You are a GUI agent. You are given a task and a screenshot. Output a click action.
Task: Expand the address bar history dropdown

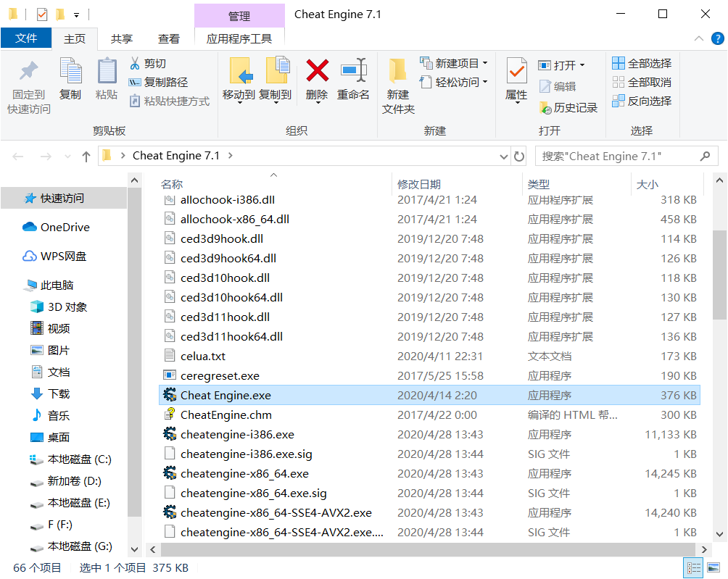503,157
